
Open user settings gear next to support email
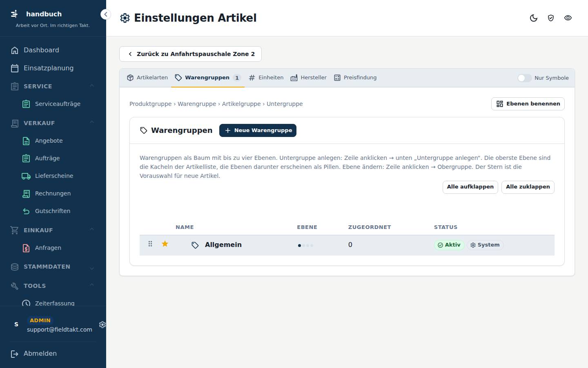pos(102,324)
